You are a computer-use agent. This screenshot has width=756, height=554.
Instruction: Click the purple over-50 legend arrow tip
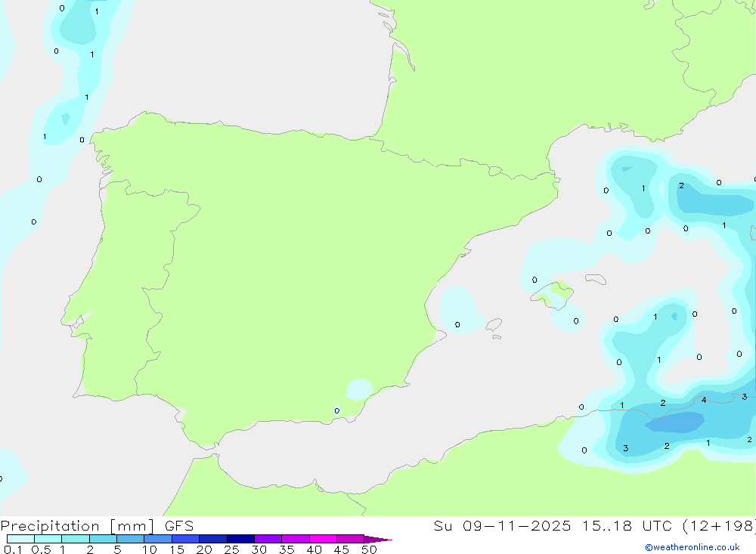click(378, 539)
